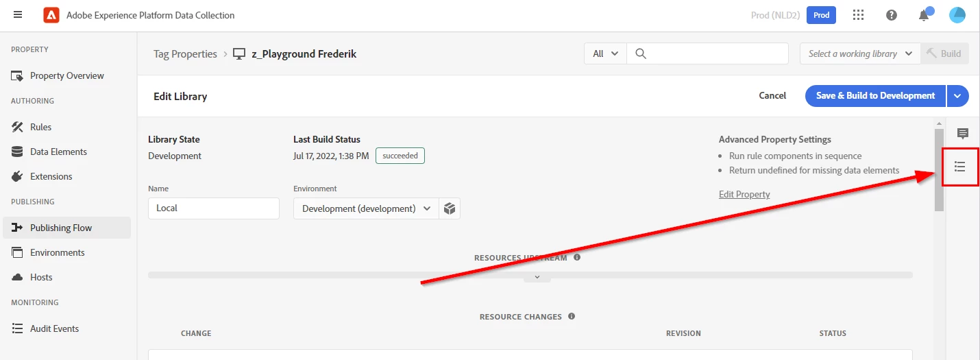Open Select a working library dropdown

point(860,53)
